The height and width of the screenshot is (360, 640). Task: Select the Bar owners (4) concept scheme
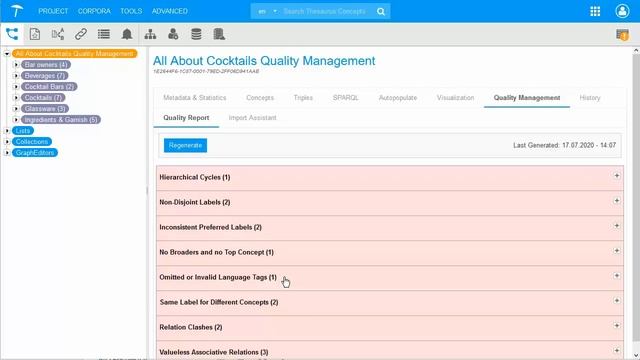click(46, 64)
